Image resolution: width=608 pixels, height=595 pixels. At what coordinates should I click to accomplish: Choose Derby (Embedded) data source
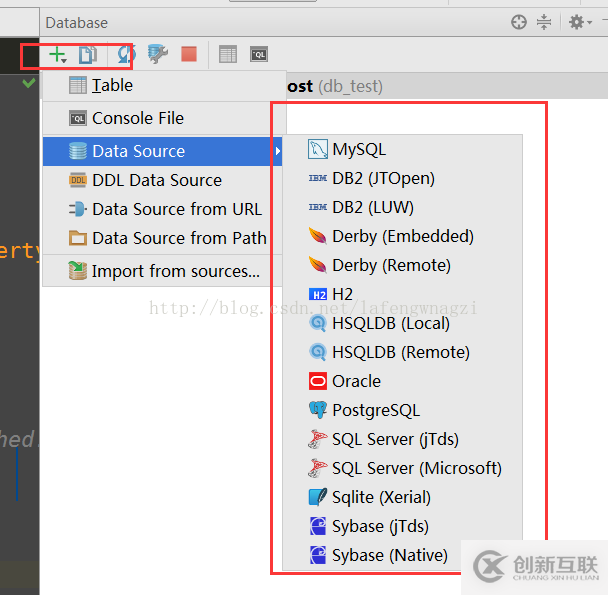(x=402, y=237)
